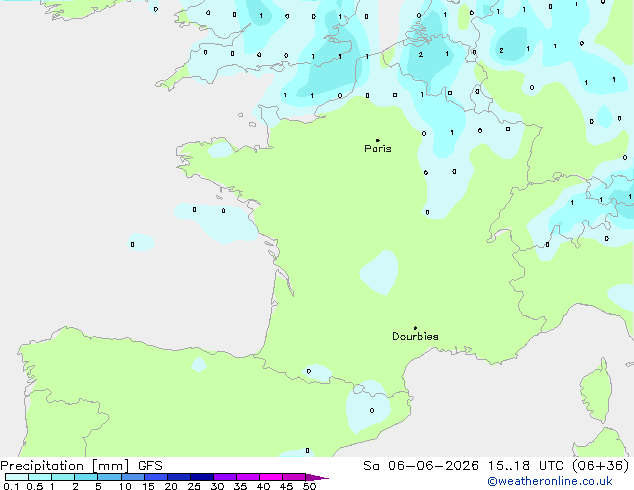Pick the 5 mm legend color swatch
This screenshot has height=490, width=634.
109,477
